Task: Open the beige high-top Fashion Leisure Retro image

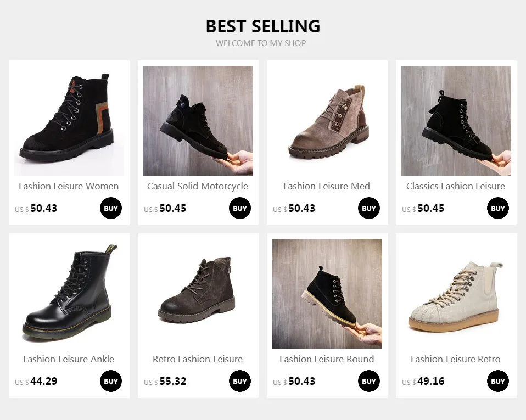Action: [x=456, y=294]
